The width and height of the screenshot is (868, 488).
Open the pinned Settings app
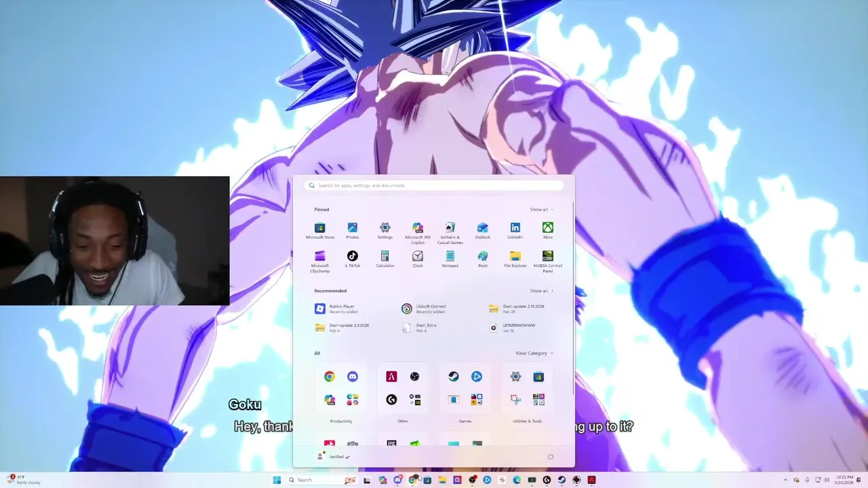(384, 230)
